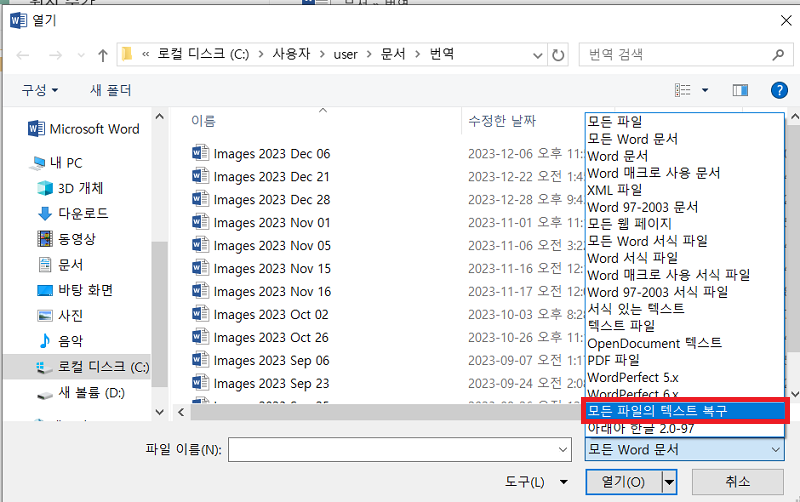Select file Images 2023 Nov 01

pyautogui.click(x=261, y=222)
